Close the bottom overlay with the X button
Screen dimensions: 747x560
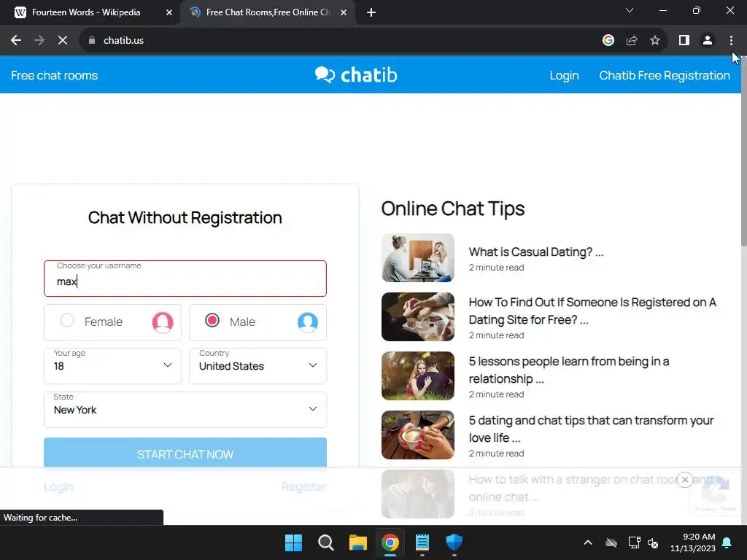684,480
